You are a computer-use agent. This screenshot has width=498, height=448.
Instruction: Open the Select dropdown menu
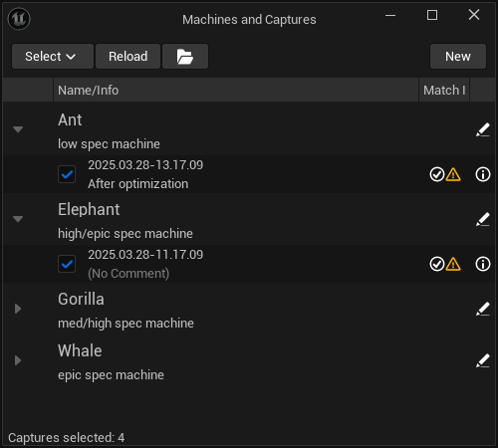53,57
